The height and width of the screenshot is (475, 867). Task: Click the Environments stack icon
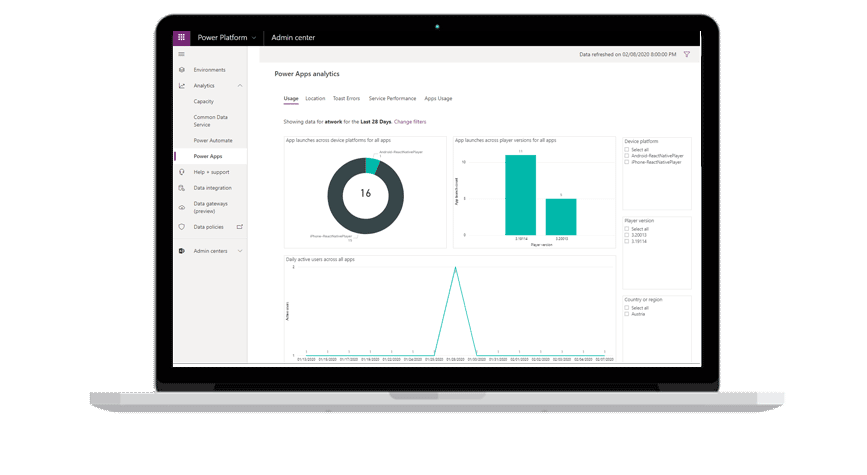click(x=182, y=70)
